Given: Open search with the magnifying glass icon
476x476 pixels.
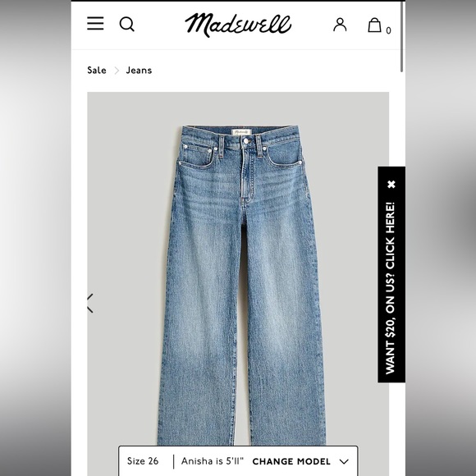Looking at the screenshot, I should pos(127,24).
